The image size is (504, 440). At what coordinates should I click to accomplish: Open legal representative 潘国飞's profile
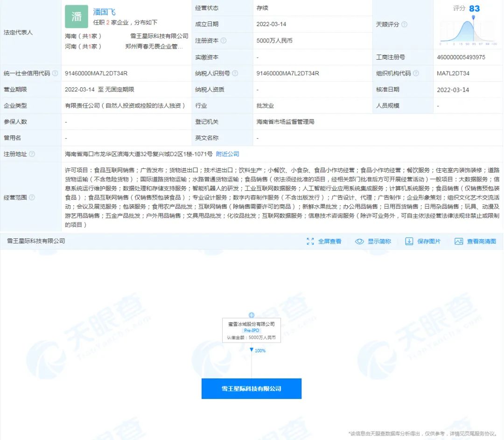pos(104,12)
